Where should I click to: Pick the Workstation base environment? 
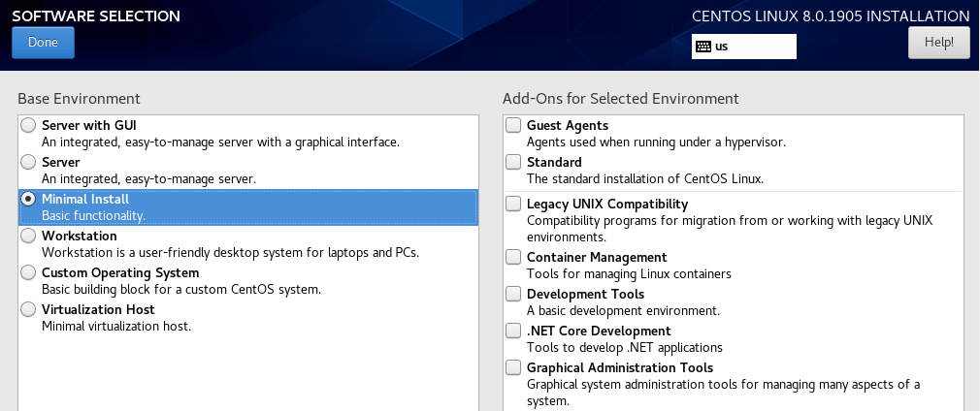point(29,236)
